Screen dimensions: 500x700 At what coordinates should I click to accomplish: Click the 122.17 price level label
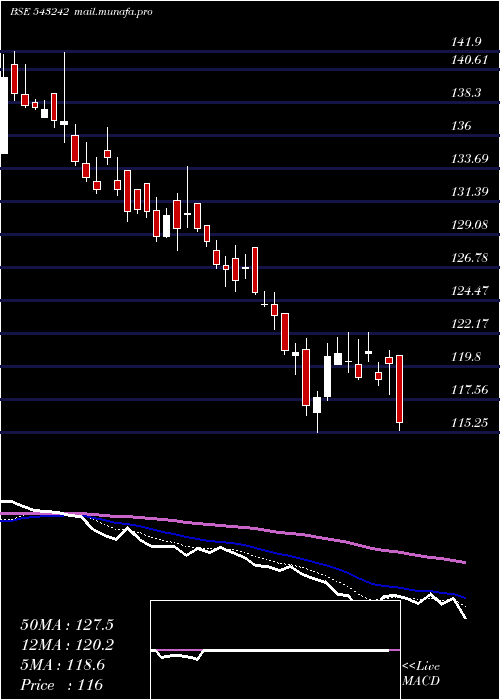pyautogui.click(x=470, y=324)
